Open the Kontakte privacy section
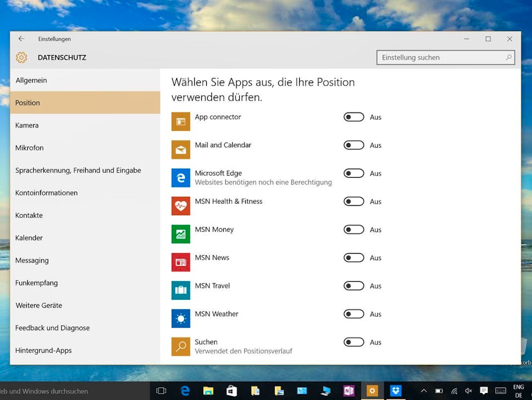Viewport: 532px width, 400px height. pos(85,215)
